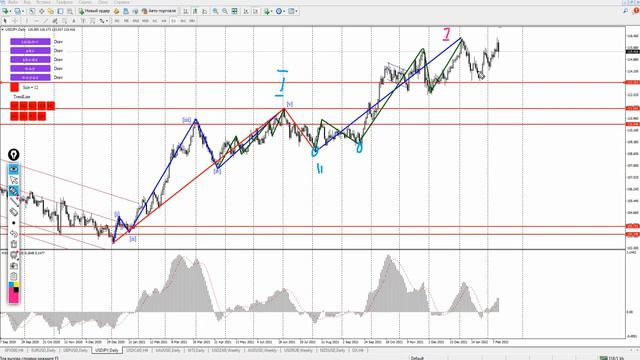The height and width of the screenshot is (360, 640).
Task: Toggle chart shift from right border
Action: (256, 11)
